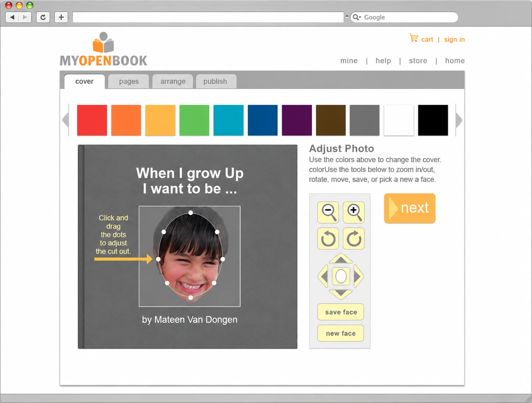Click the green maximize window button
This screenshot has width=532, height=403.
[x=30, y=5]
